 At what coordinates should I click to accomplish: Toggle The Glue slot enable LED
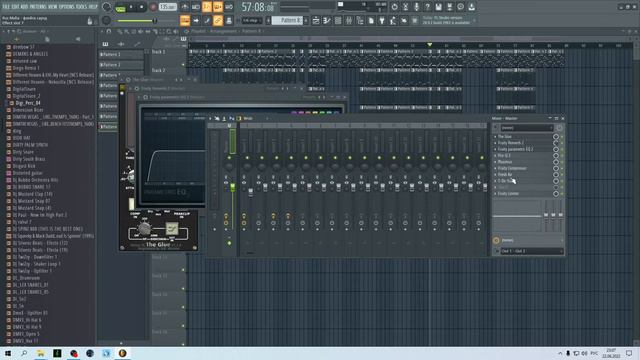pyautogui.click(x=562, y=137)
